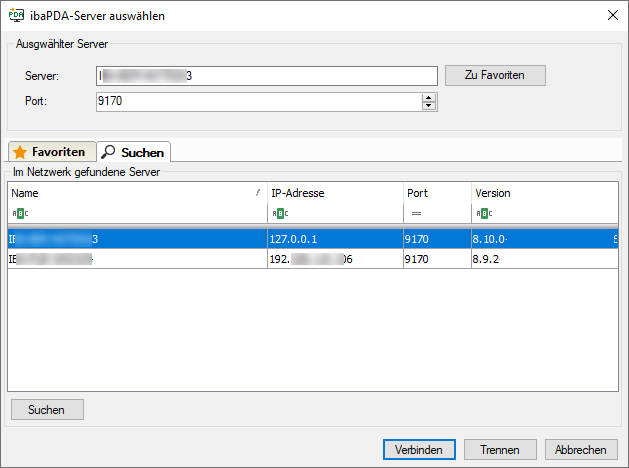Viewport: 629px width, 468px height.
Task: Open the IP-Adresse column filter icon
Action: (280, 213)
